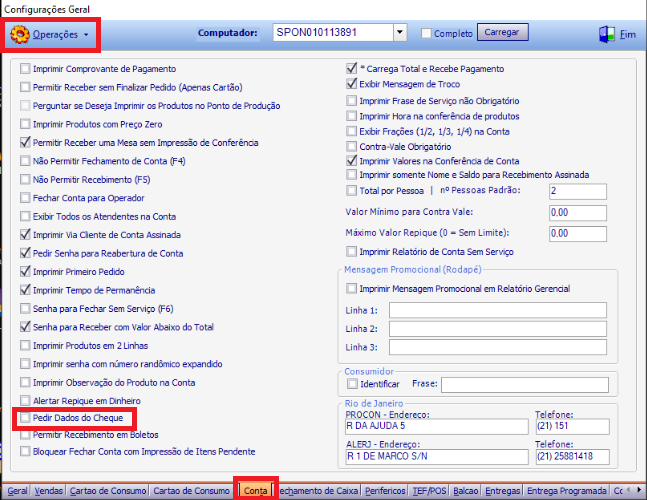The image size is (647, 500).
Task: Click the Linha 3 text field
Action: pyautogui.click(x=498, y=347)
